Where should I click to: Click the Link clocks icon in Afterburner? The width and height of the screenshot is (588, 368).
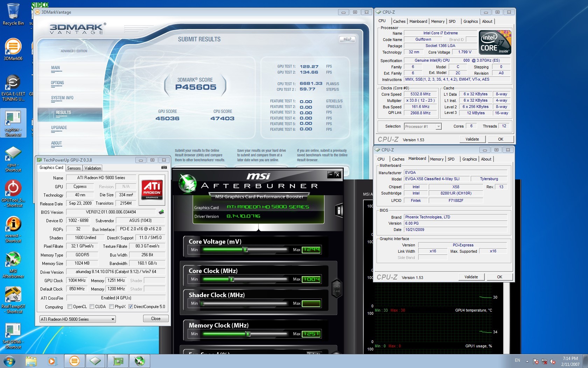[x=337, y=288]
